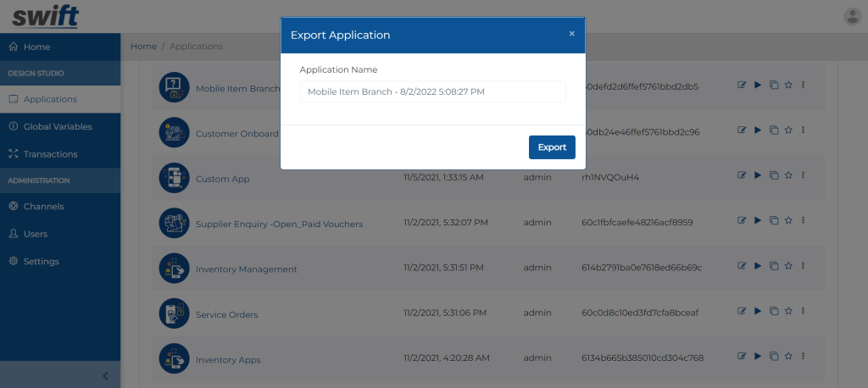
Task: Click the Export button in the dialog
Action: [552, 147]
